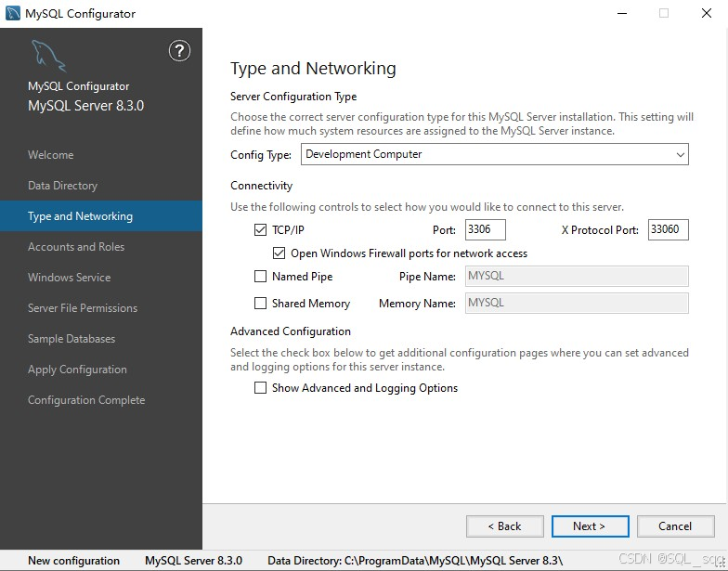728x571 pixels.
Task: Click the MySQL dolphin logo in sidebar
Action: click(48, 56)
